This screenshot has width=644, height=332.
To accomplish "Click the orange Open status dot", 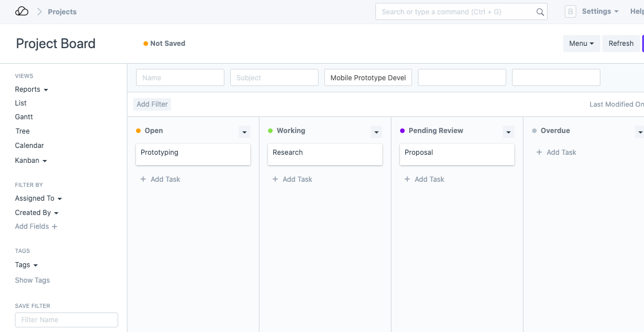I will click(x=138, y=131).
